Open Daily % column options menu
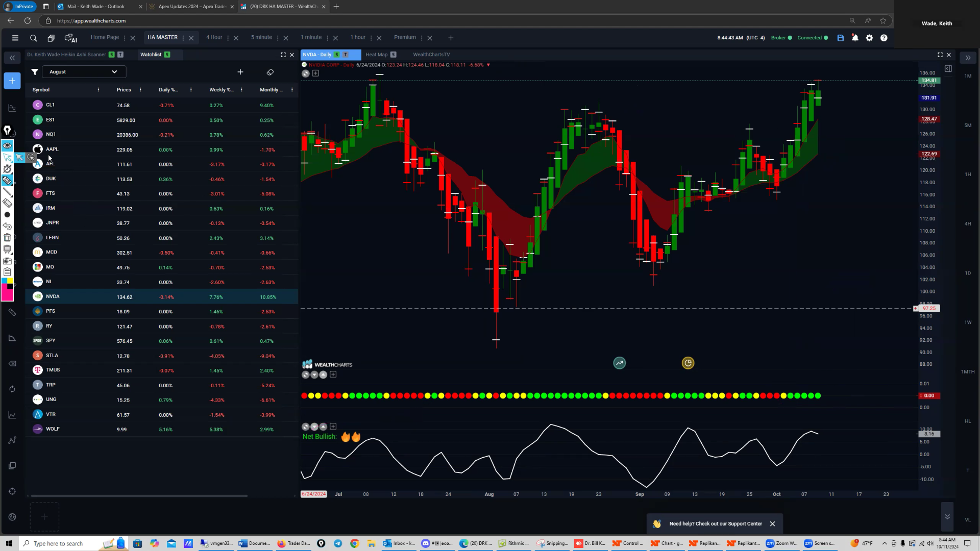Viewport: 980px width, 551px height. (x=191, y=90)
